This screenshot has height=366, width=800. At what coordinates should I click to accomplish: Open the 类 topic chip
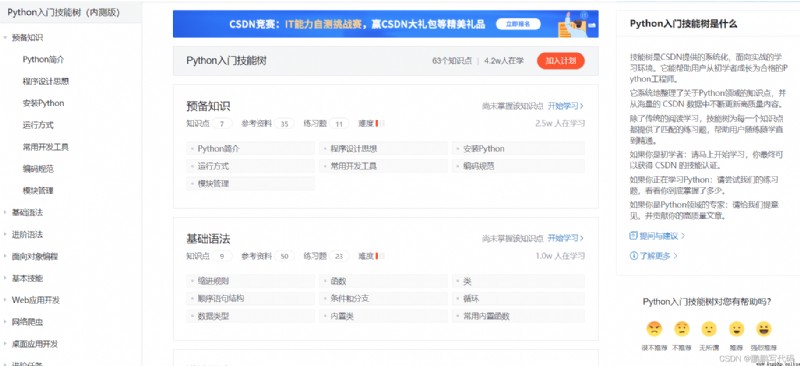coord(518,281)
